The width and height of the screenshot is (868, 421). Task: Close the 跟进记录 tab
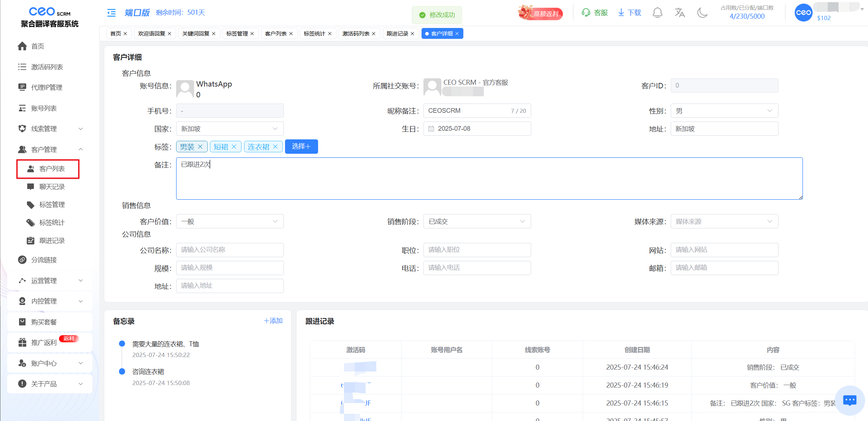pos(413,34)
